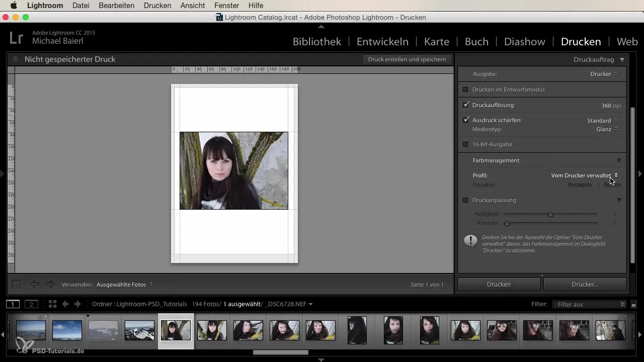Switch to the Bibliothek module
The width and height of the screenshot is (644, 362).
317,42
